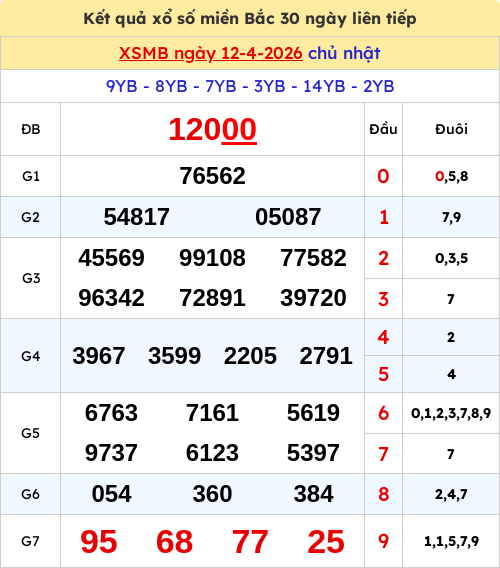Click the Đuôi value 7 beside Đầu 7
500x568 pixels.
(x=451, y=454)
